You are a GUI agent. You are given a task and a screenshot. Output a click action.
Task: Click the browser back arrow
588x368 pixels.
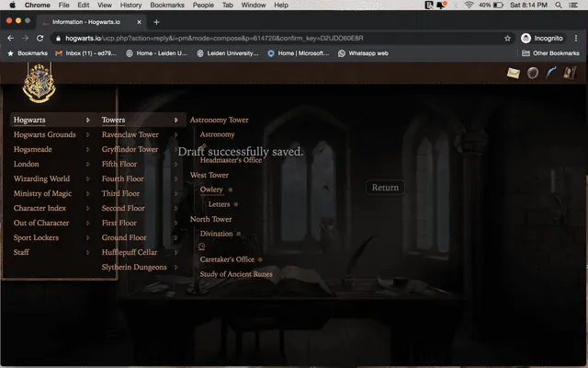tap(10, 39)
